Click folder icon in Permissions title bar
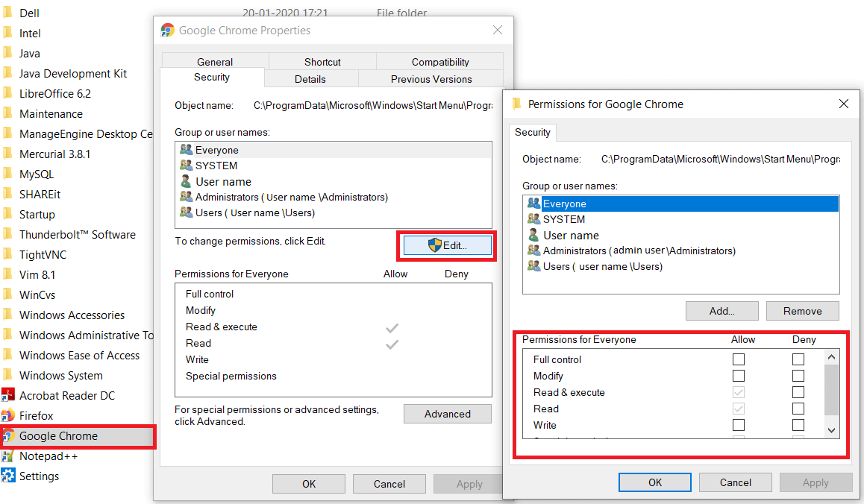This screenshot has width=864, height=504. point(516,104)
